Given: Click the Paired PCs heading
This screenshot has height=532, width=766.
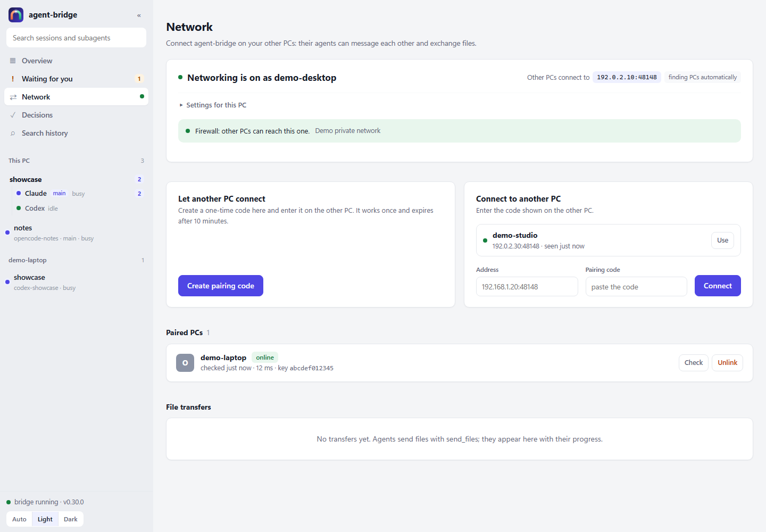Looking at the screenshot, I should click(x=184, y=332).
